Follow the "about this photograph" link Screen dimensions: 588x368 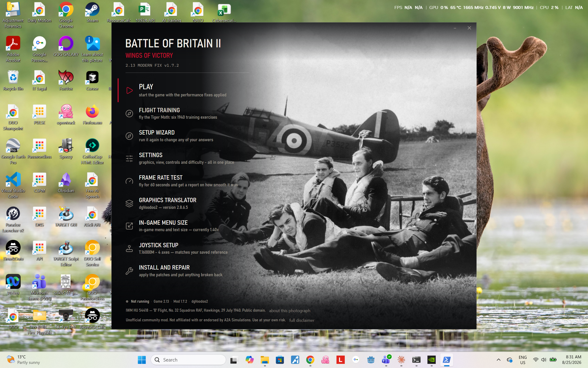(289, 310)
